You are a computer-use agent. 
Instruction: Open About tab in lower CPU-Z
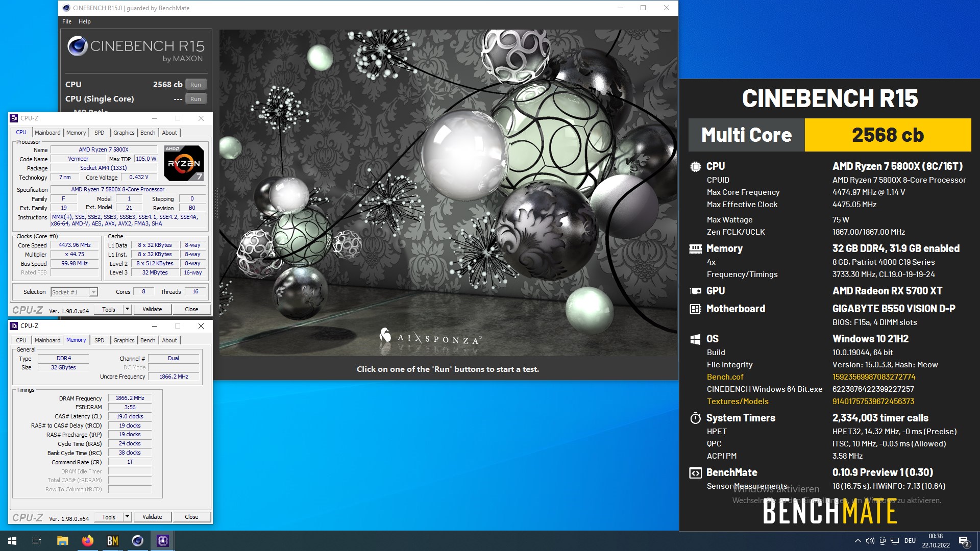pyautogui.click(x=169, y=340)
